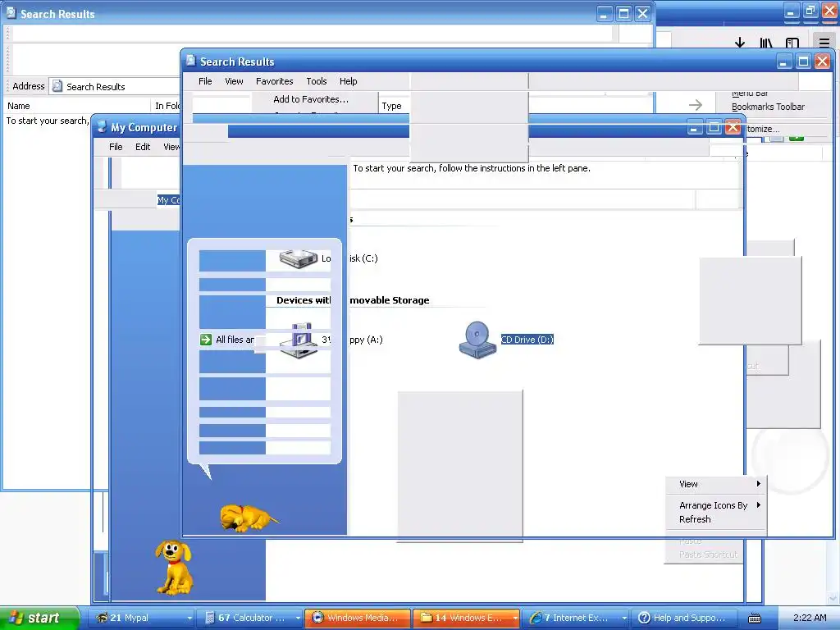Click the disabled Paste Shortcut entry
Screen dimensions: 840x630
708,555
